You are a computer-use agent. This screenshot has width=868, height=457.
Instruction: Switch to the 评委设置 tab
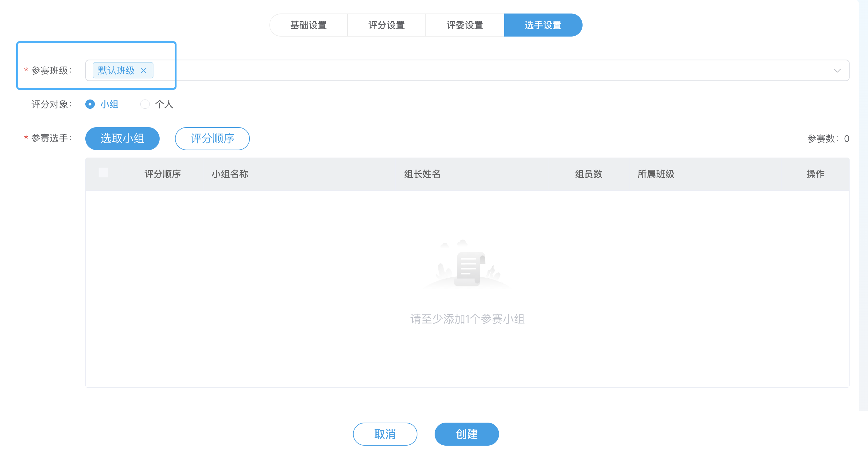465,25
